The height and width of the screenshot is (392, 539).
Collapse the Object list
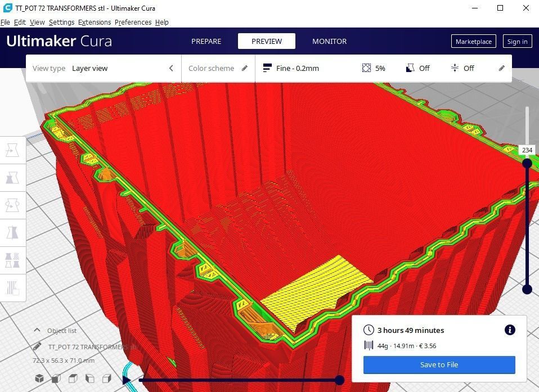point(37,330)
